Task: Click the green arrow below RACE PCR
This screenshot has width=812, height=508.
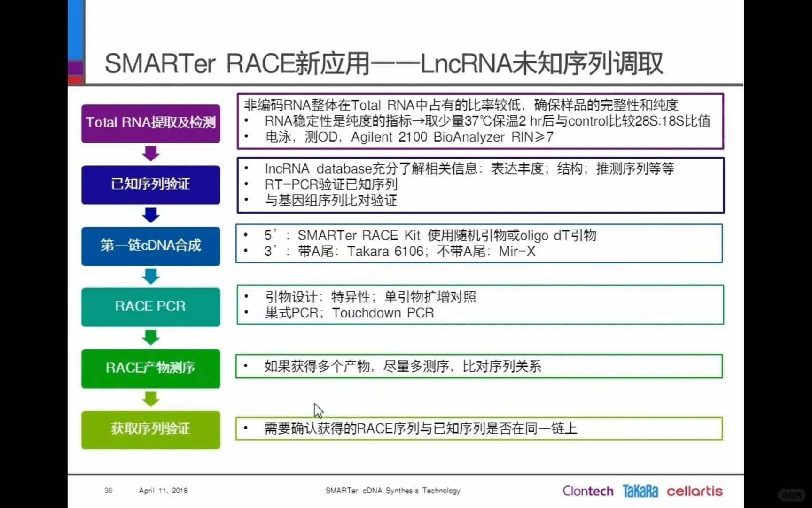Action: (150, 337)
